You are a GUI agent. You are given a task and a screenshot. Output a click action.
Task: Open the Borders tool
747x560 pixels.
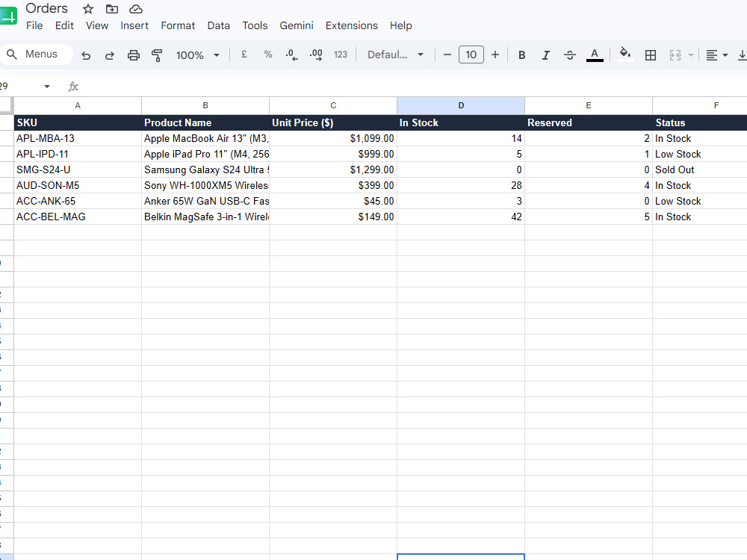651,55
